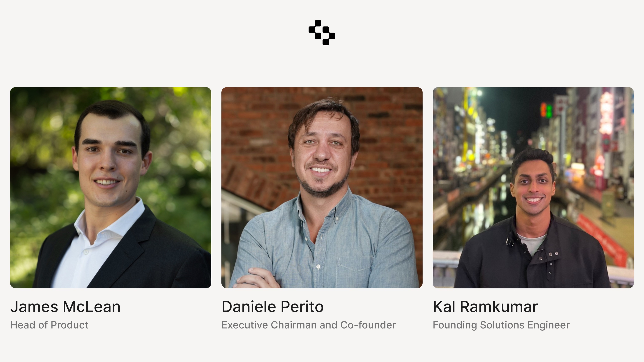644x362 pixels.
Task: Select the Head of Product title text
Action: [49, 325]
